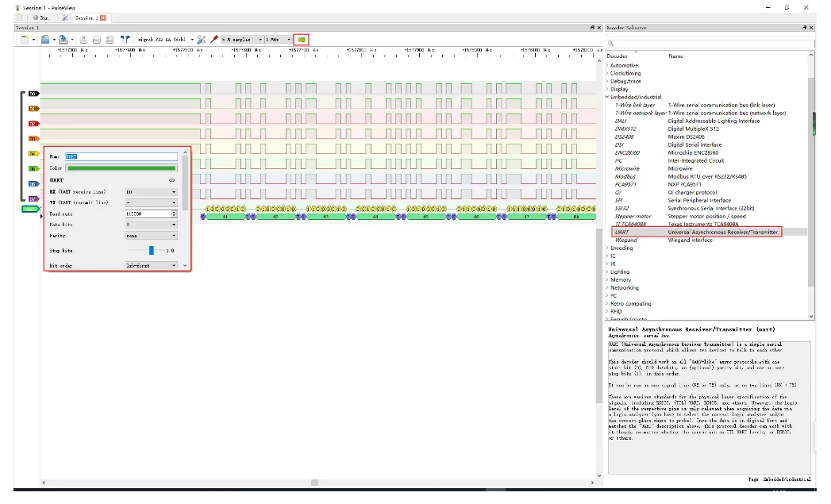Image resolution: width=831 pixels, height=504 pixels.
Task: Select the D2 channel label
Action: point(33,124)
